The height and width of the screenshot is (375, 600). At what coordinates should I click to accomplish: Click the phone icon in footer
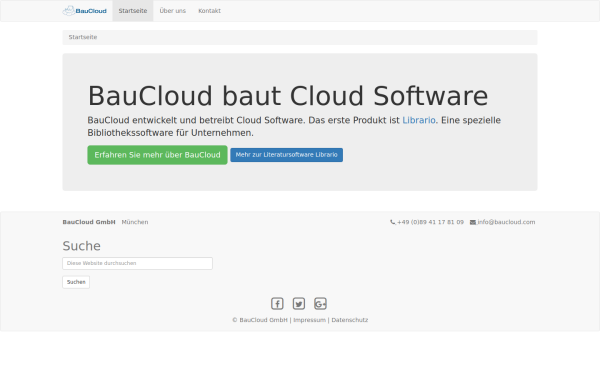(x=392, y=222)
